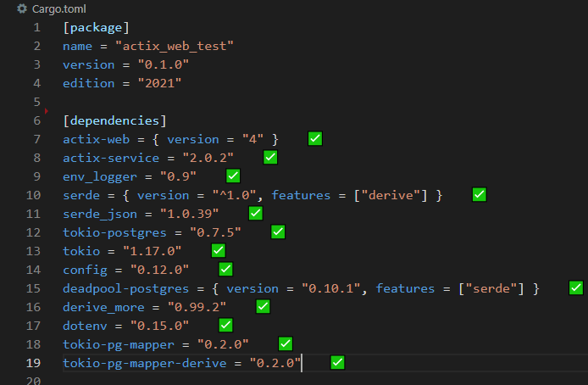Click the actix-web dependency name
Viewport: 588px width, 385px height.
click(96, 139)
